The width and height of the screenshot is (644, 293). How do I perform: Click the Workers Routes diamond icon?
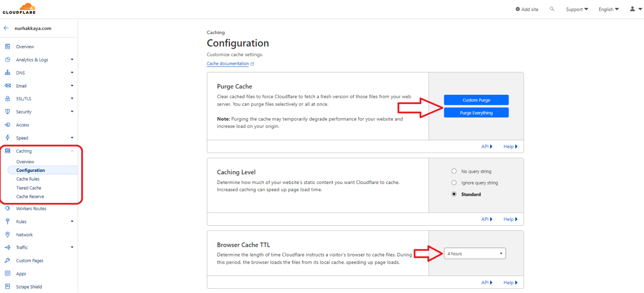click(8, 208)
